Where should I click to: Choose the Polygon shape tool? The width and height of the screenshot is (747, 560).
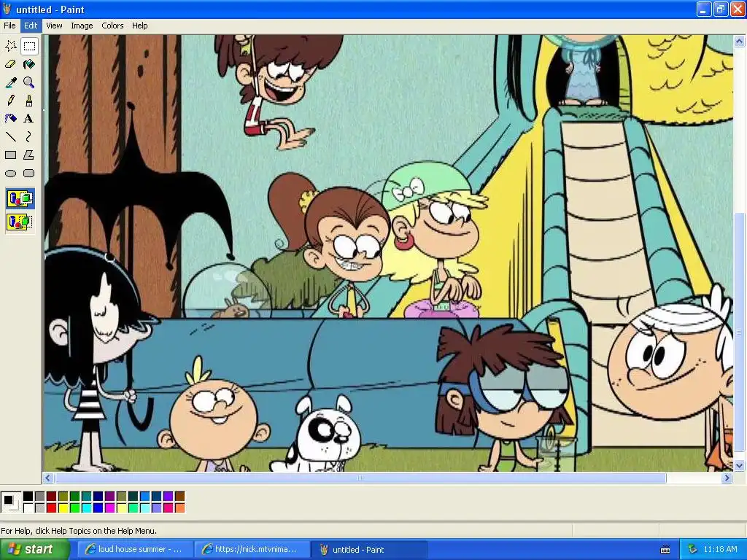(x=29, y=155)
